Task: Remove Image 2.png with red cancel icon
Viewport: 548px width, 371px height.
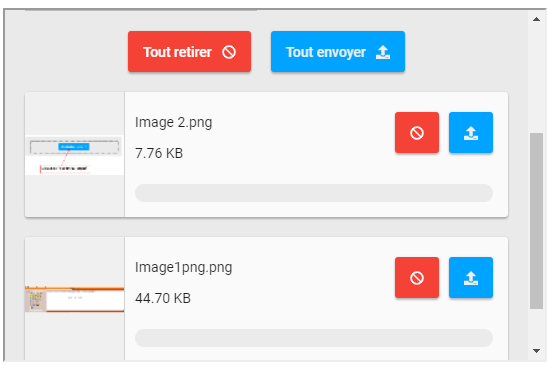Action: (x=417, y=132)
